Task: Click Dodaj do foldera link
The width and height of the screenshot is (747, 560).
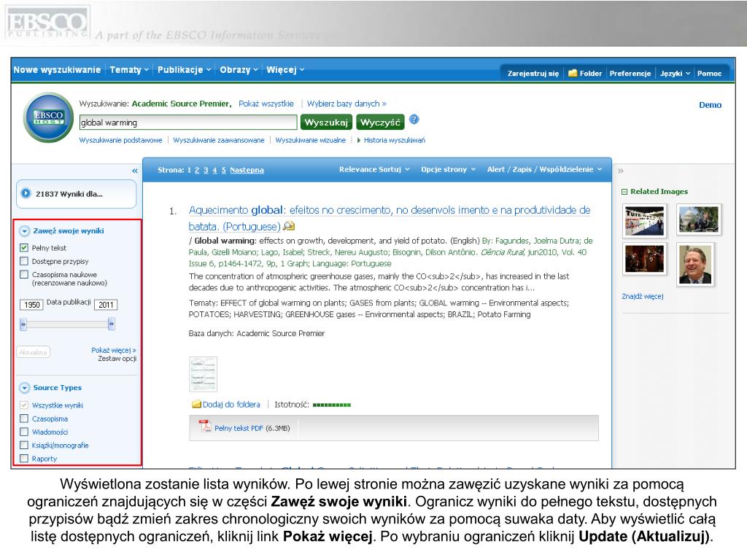Action: point(231,404)
